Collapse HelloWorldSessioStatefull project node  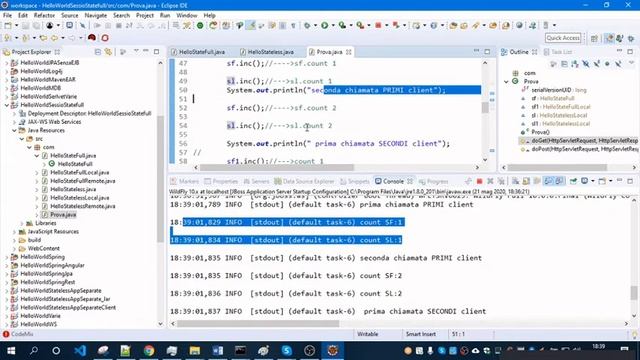tap(7, 105)
